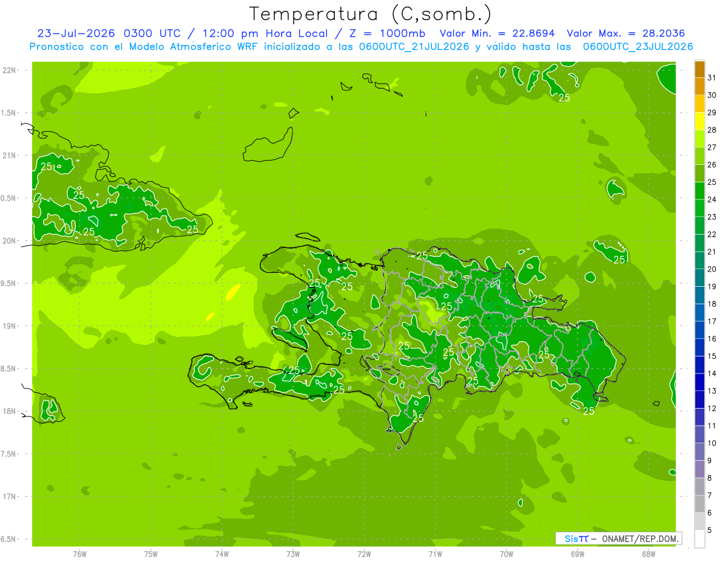Viewport: 728px width, 562px height.
Task: Click the 'SisTT - ONAMET/REP.DOM.' credit label
Action: pyautogui.click(x=618, y=538)
